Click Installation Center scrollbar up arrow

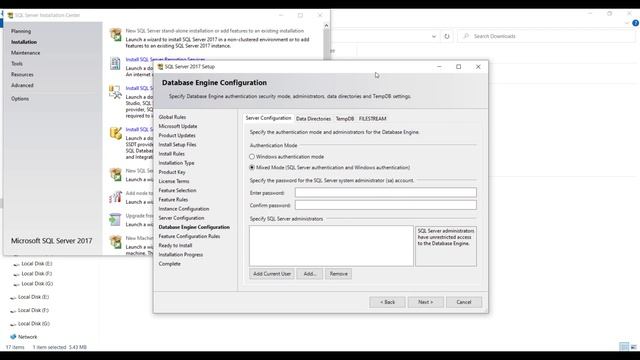326,25
